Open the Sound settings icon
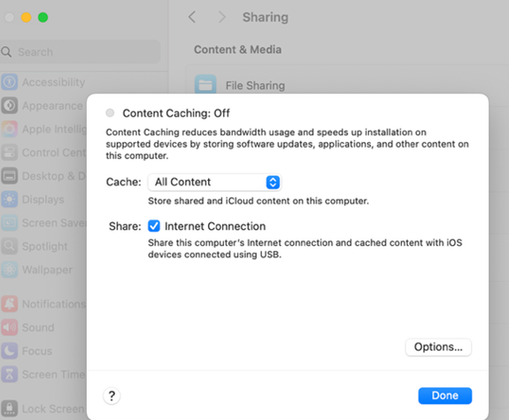Screen dimensions: 509x420 (x=10, y=327)
